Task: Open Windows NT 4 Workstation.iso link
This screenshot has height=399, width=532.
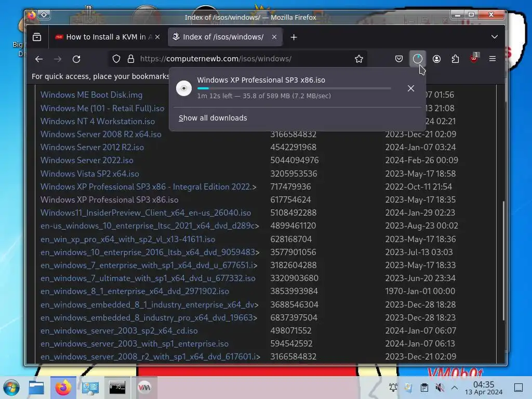Action: tap(97, 121)
